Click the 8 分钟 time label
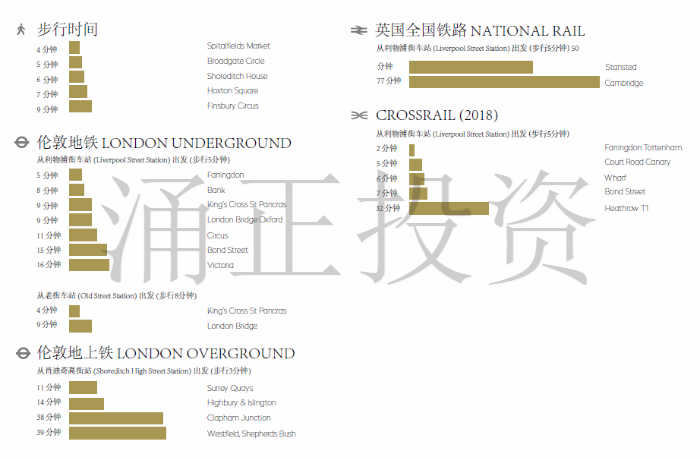Image resolution: width=700 pixels, height=459 pixels. 47,191
